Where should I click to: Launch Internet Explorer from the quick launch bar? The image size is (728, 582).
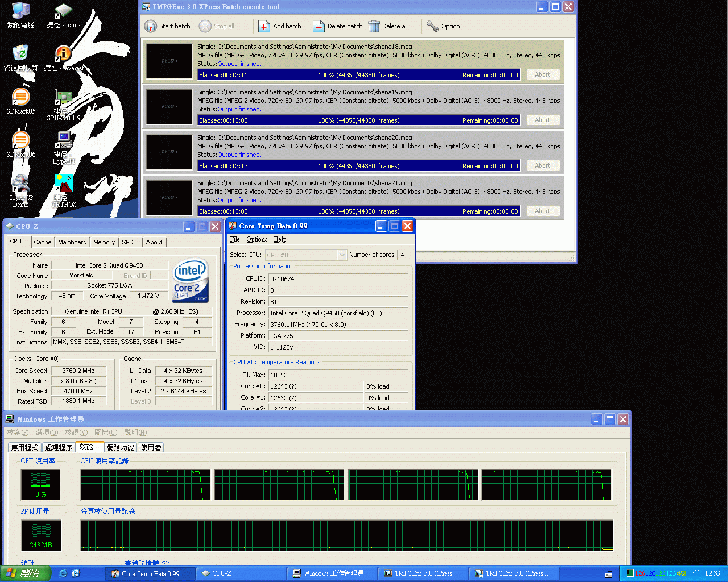63,573
